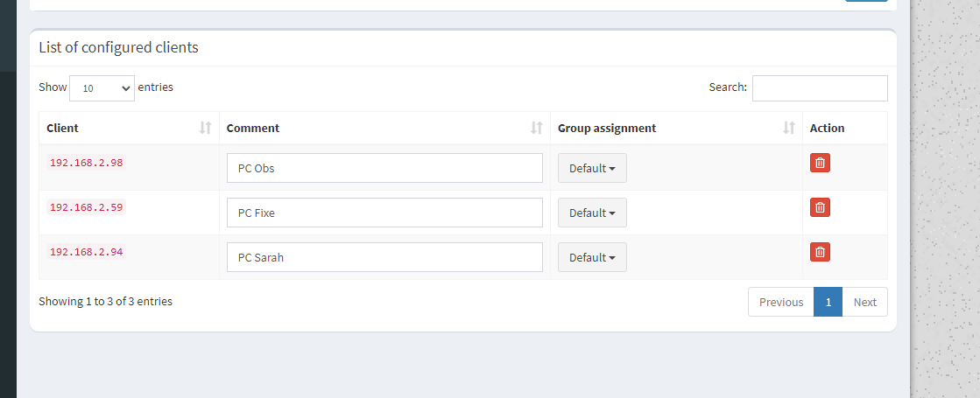Sort table by Group assignment column

click(x=676, y=128)
